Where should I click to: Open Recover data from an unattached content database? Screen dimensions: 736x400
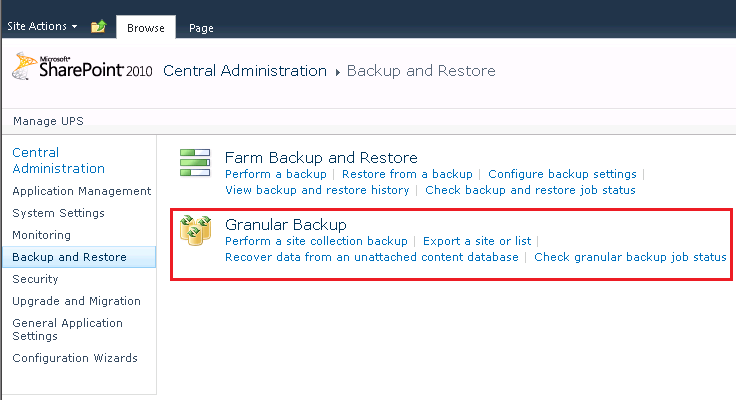pyautogui.click(x=372, y=257)
